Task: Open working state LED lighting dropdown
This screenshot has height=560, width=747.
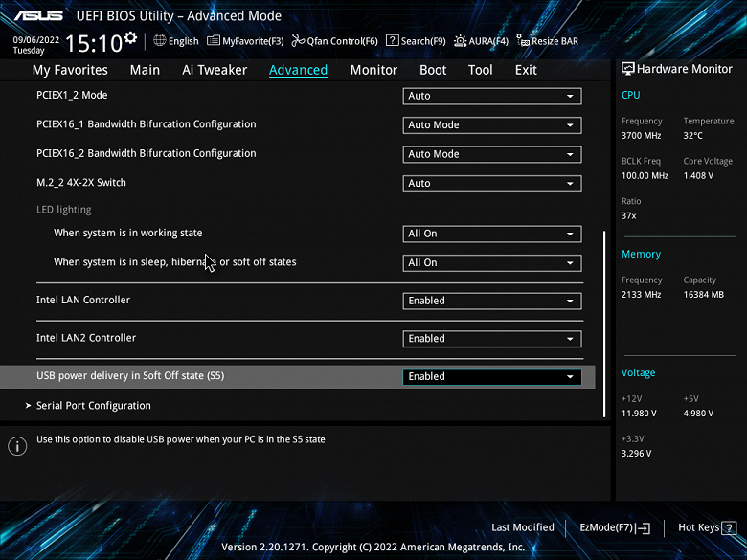Action: (492, 234)
